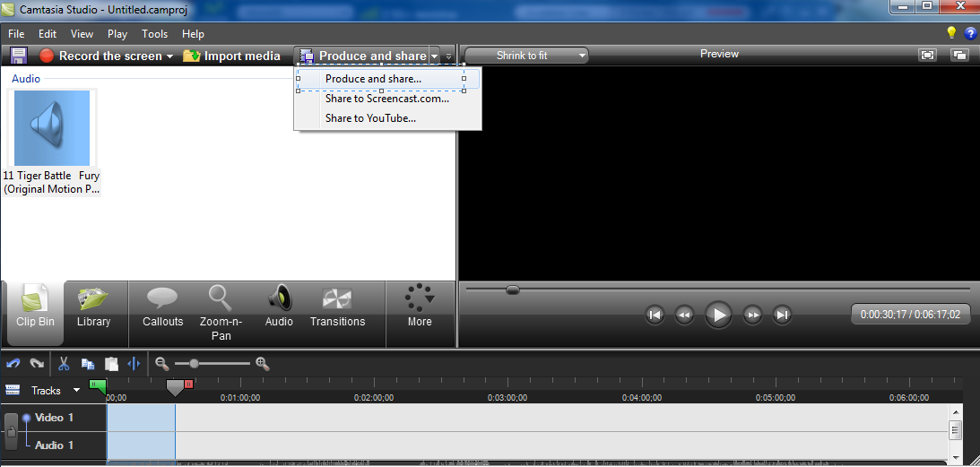This screenshot has height=467, width=980.
Task: Click the red selection end marker
Action: [189, 384]
